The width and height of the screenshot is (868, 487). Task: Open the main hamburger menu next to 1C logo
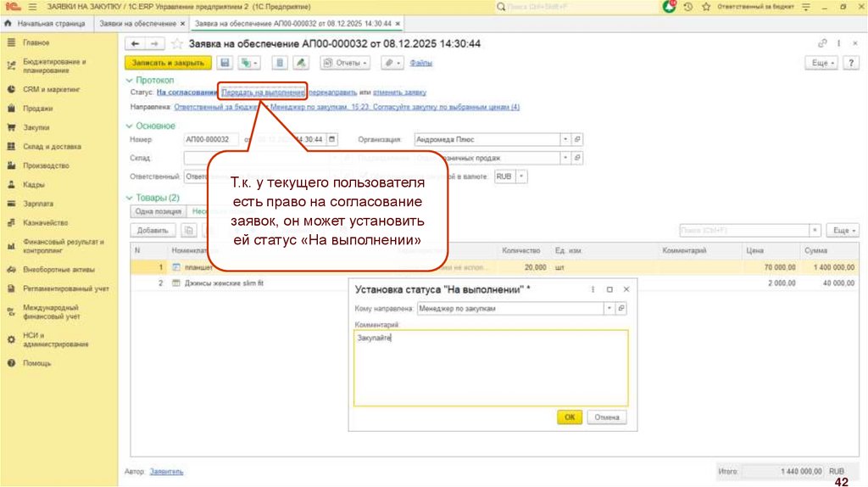tap(33, 7)
